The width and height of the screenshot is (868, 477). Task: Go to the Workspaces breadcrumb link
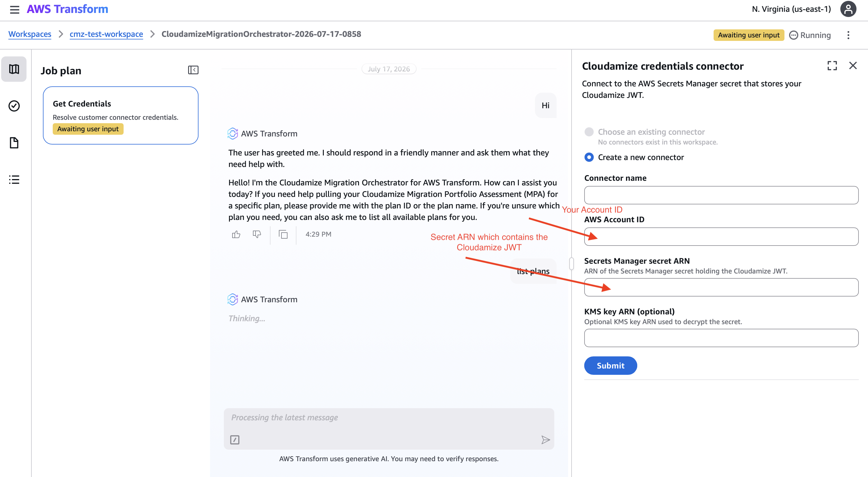coord(30,34)
